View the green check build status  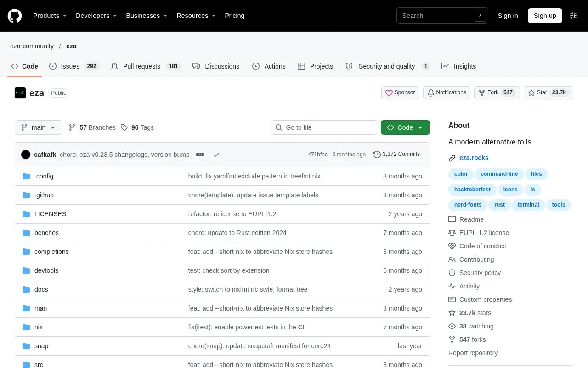(216, 155)
